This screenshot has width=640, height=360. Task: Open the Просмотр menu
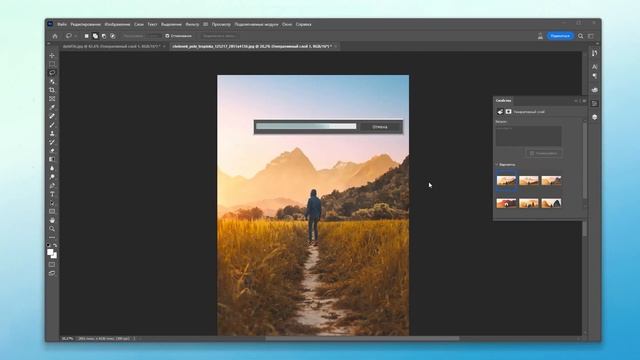coord(221,24)
